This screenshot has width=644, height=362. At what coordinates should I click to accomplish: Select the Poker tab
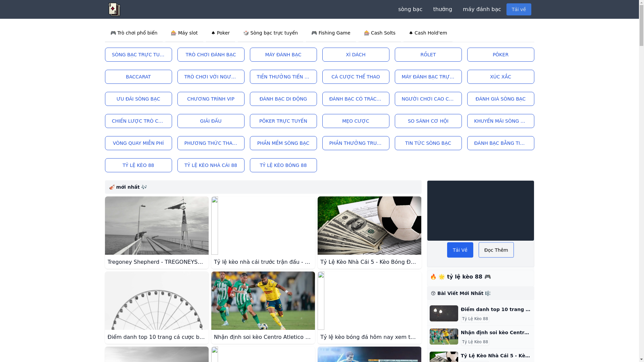pos(220,33)
